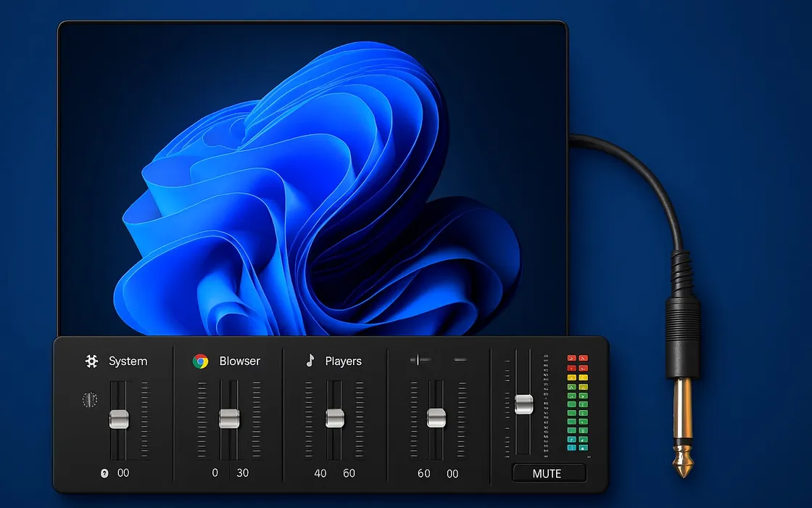Screen dimensions: 812x508
Task: Click the rotary knob on the System channel
Action: click(x=88, y=400)
